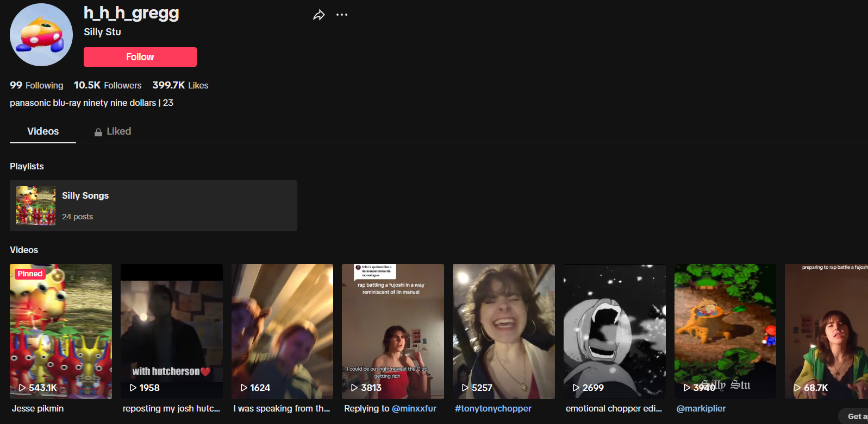Click the 399.7K Likes count

click(180, 85)
